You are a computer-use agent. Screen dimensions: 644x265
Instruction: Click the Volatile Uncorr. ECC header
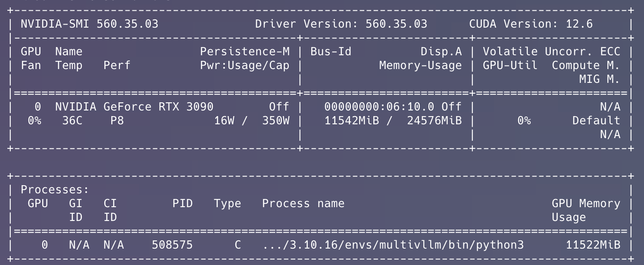(x=551, y=52)
